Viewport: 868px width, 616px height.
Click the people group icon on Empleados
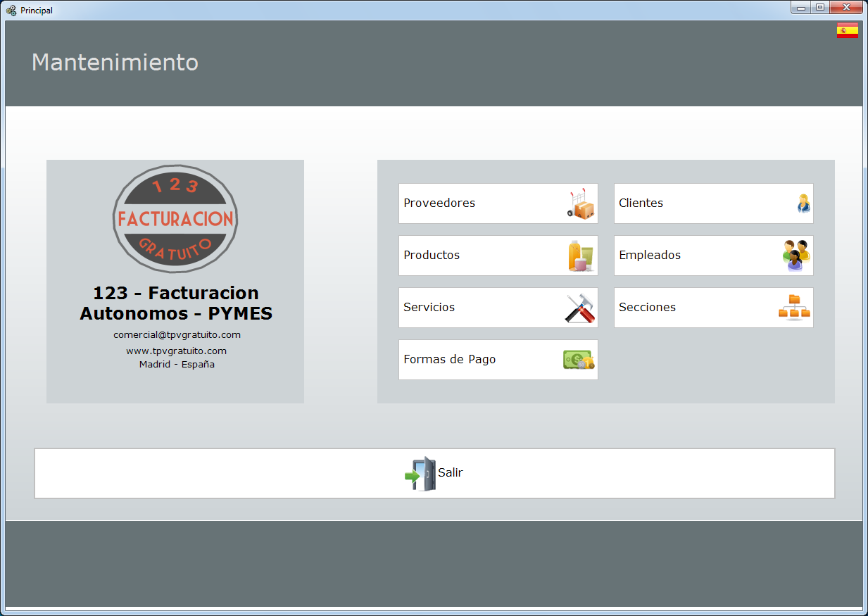coord(796,256)
